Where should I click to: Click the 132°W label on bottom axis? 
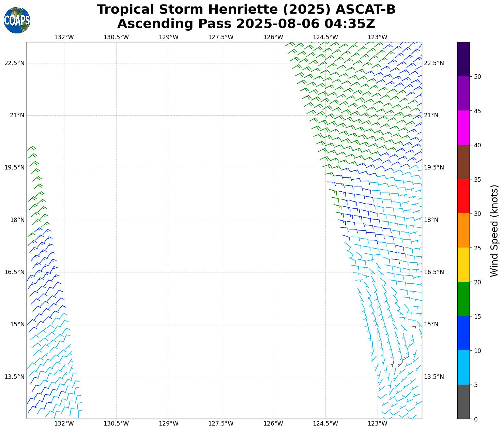coord(64,424)
